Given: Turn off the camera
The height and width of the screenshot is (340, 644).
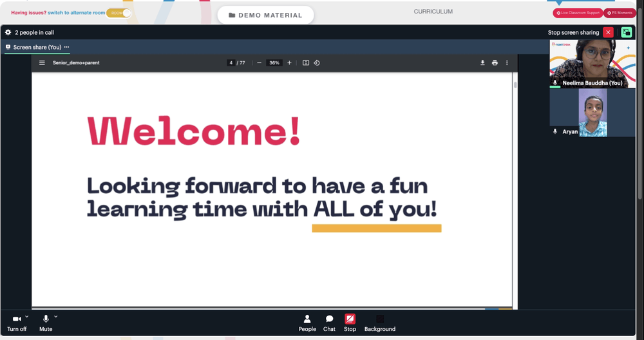Looking at the screenshot, I should (x=17, y=323).
